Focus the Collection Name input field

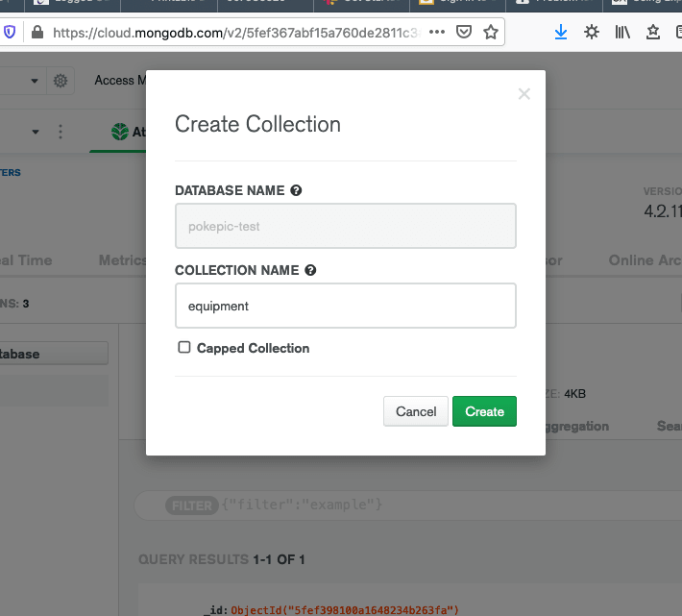pyautogui.click(x=346, y=306)
